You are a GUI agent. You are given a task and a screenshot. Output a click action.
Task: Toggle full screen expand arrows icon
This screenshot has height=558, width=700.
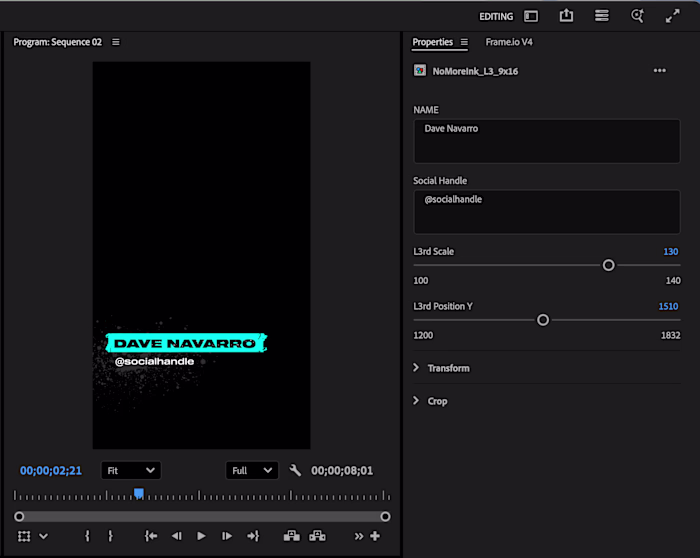[672, 16]
